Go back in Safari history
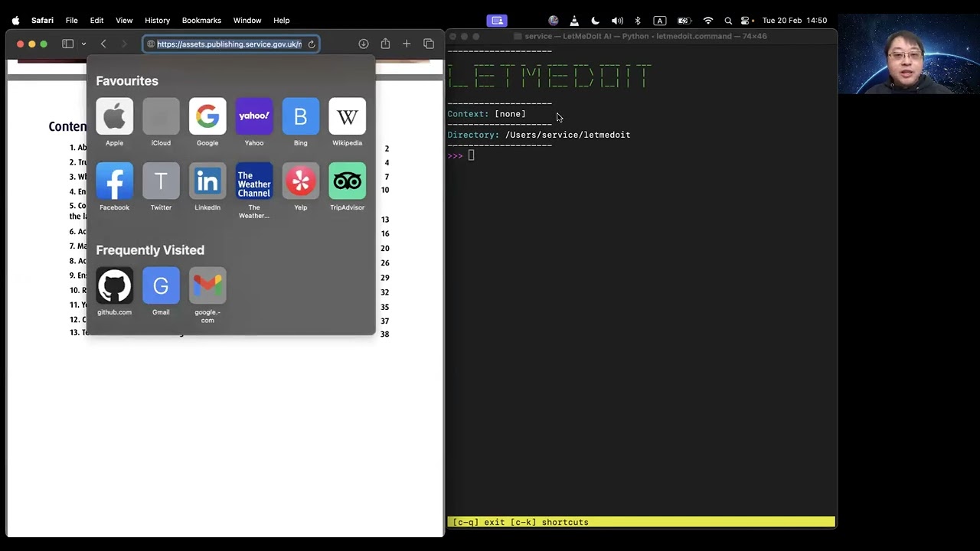 coord(103,44)
